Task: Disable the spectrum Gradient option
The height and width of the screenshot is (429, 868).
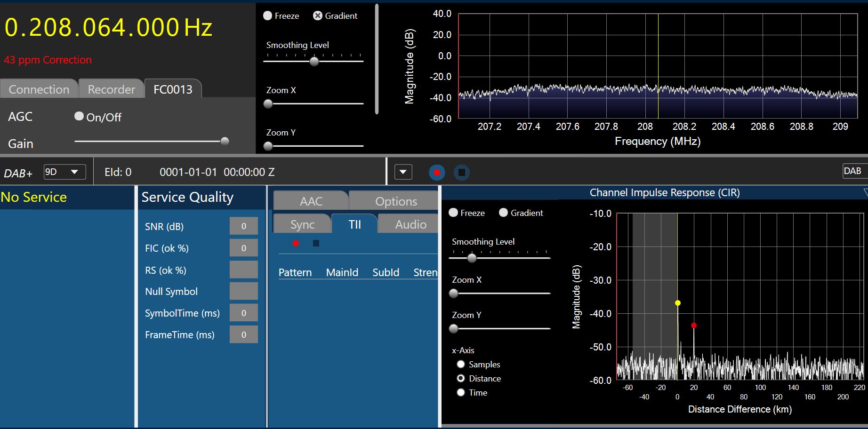Action: [x=318, y=16]
